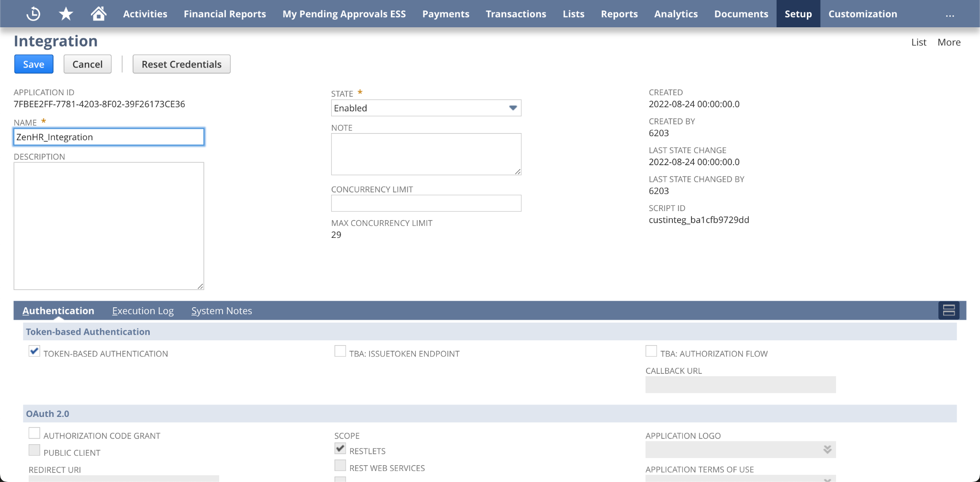Click the shortcuts star icon
The height and width of the screenshot is (482, 980).
tap(66, 13)
